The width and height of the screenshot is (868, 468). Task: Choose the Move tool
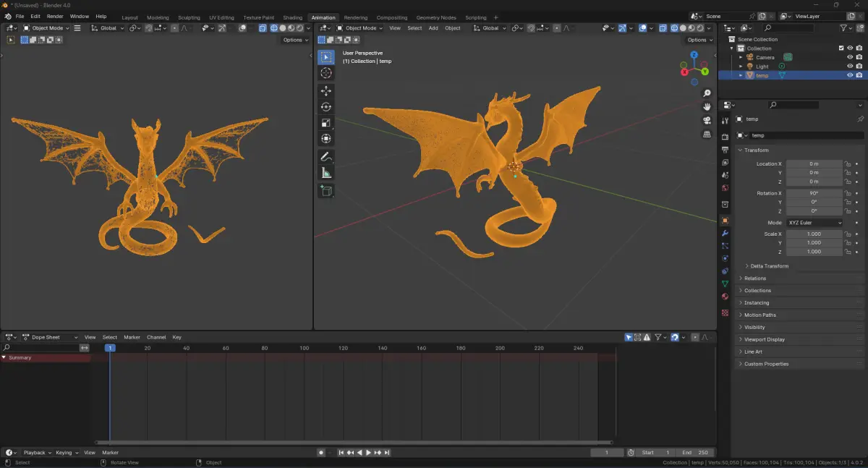pos(326,91)
